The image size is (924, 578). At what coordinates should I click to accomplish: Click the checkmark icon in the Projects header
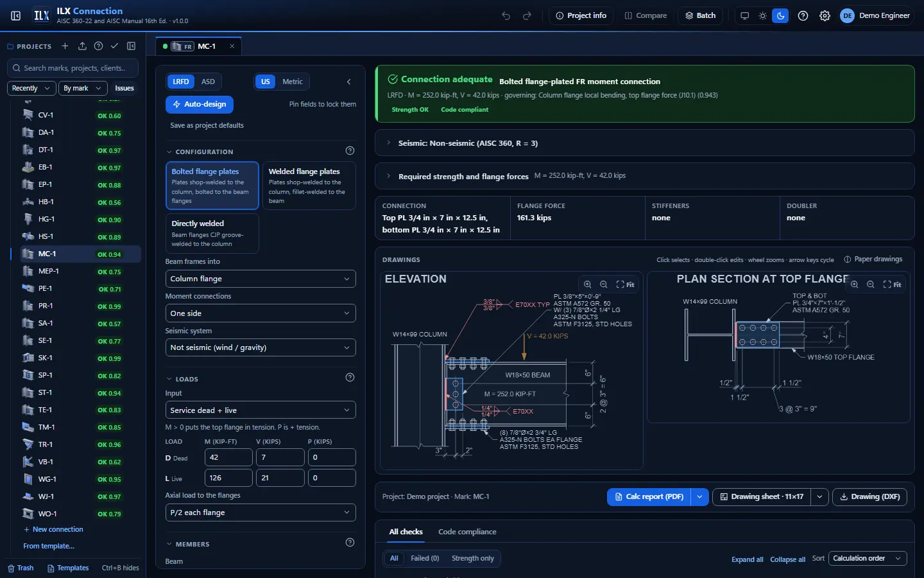114,46
